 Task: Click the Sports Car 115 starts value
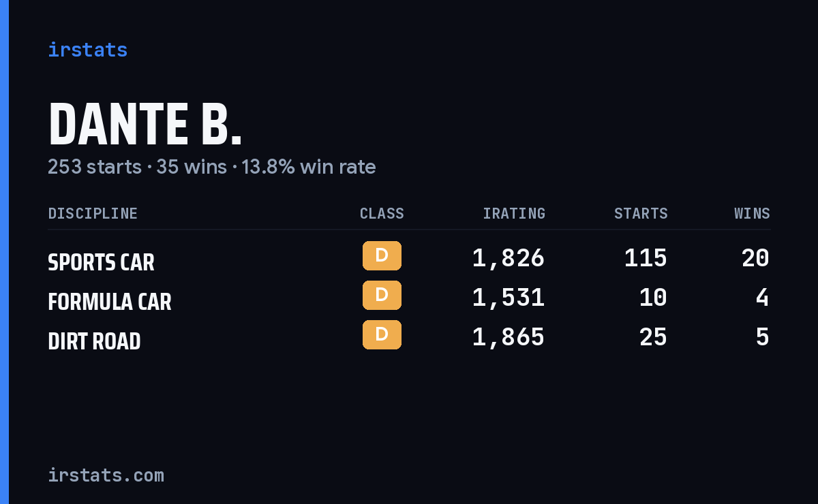tap(646, 258)
